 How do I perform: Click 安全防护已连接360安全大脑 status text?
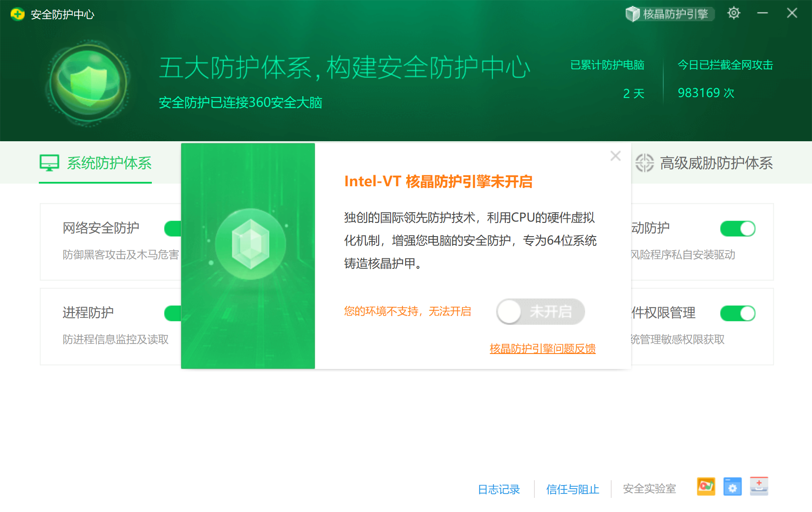point(241,102)
